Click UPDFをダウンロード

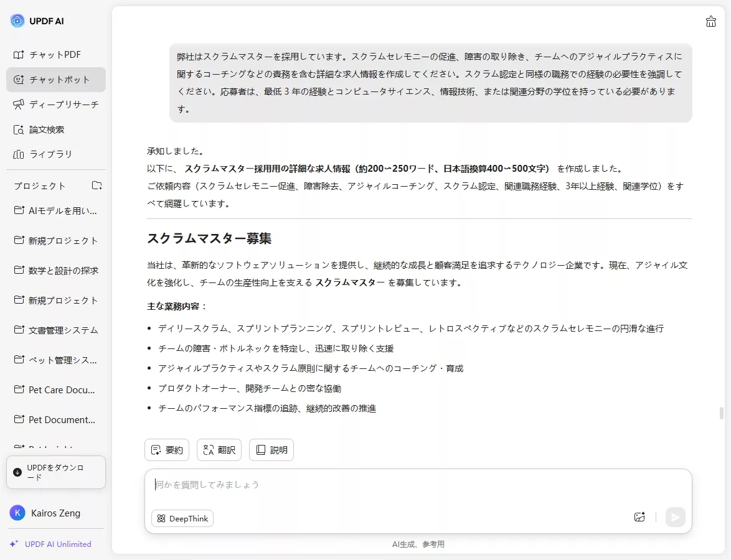click(56, 472)
